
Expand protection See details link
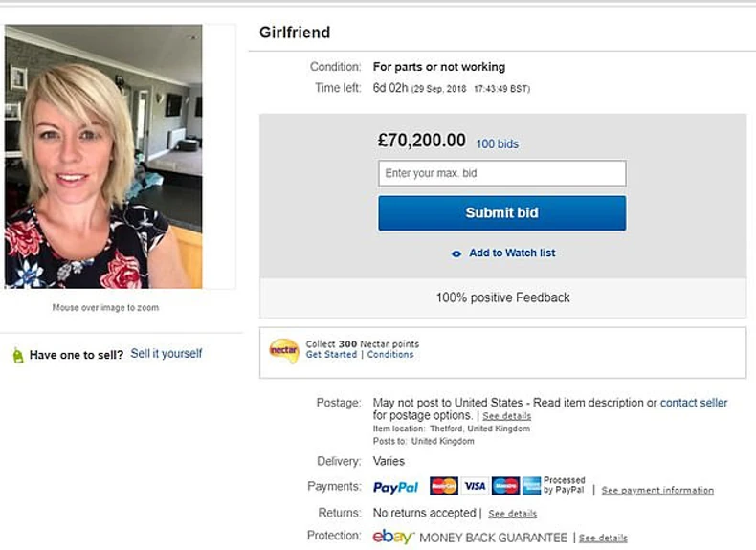pyautogui.click(x=603, y=539)
